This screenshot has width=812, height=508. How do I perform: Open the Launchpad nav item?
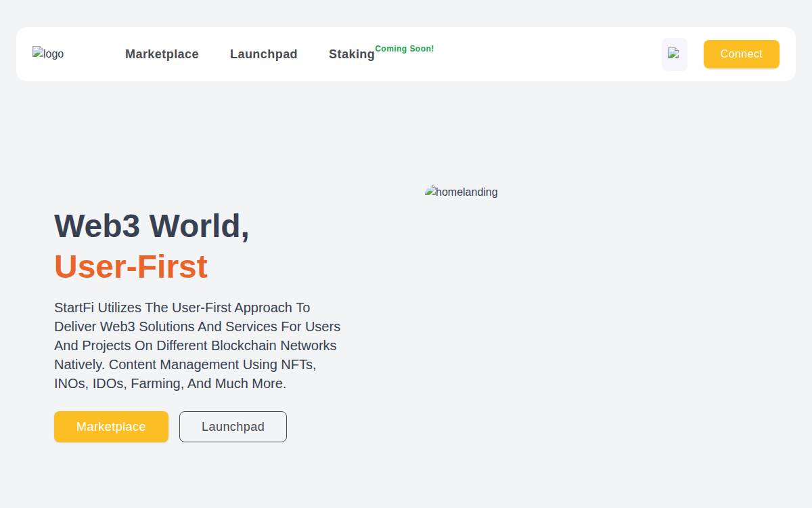[x=264, y=54]
